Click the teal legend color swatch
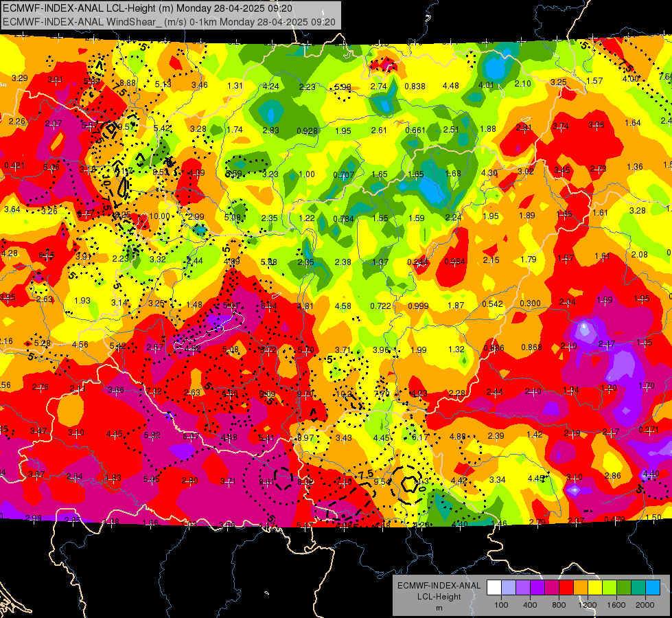The image size is (672, 618). coord(638,588)
